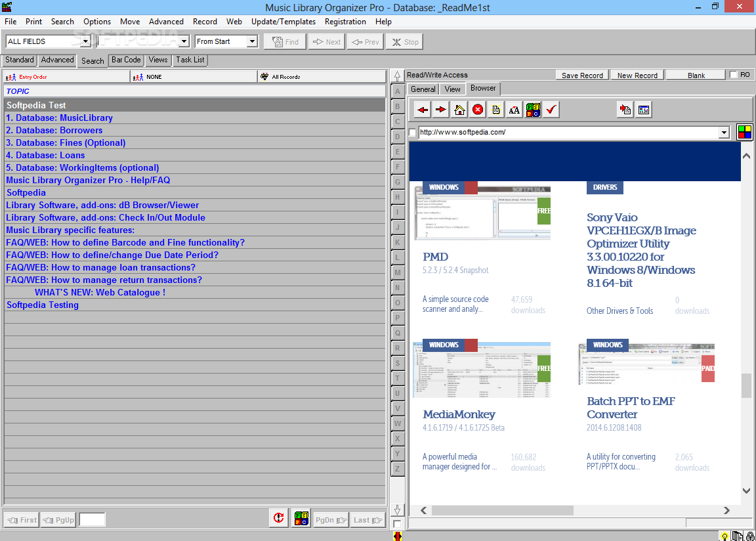Stop page loading with red X icon
The height and width of the screenshot is (541, 756).
(478, 110)
